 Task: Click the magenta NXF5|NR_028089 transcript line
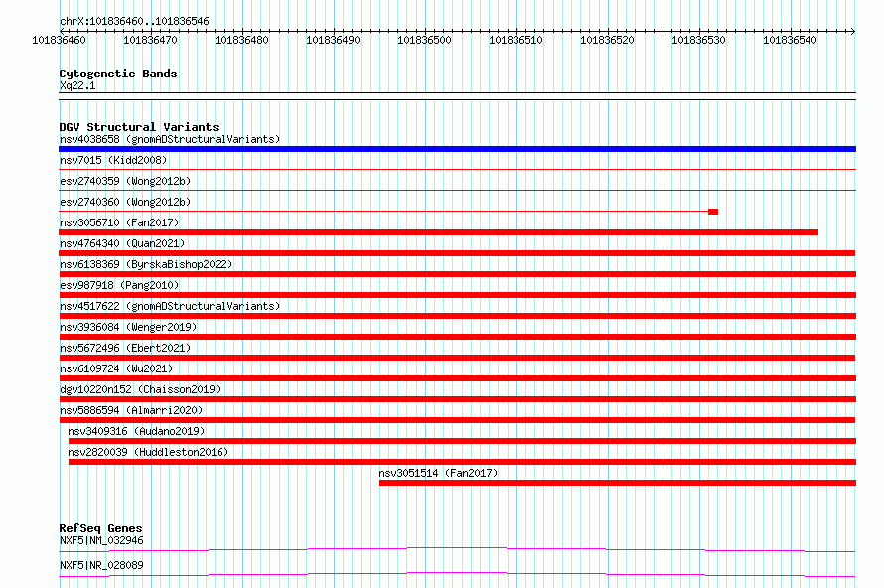tap(457, 574)
